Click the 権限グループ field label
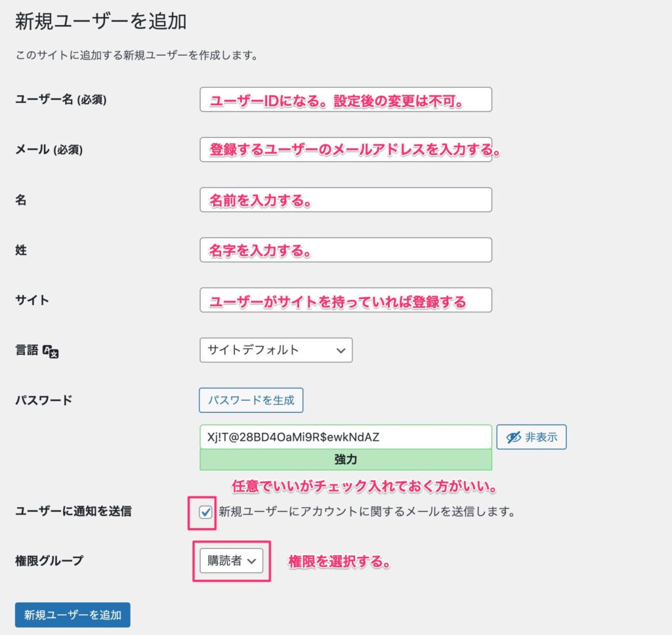Screen dimensions: 672x635 tap(49, 560)
